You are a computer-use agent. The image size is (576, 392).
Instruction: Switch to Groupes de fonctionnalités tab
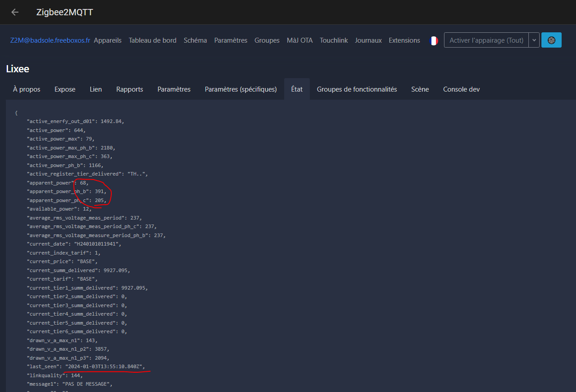pos(357,89)
